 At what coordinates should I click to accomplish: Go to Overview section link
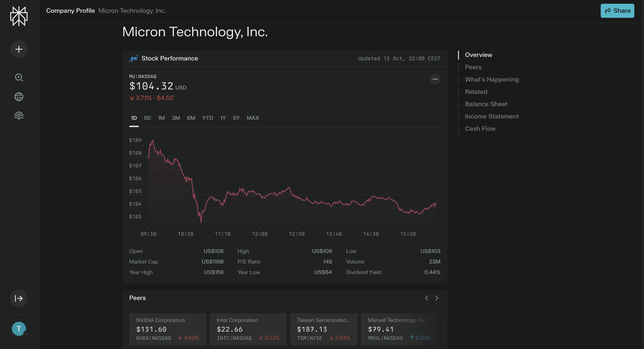(x=478, y=55)
